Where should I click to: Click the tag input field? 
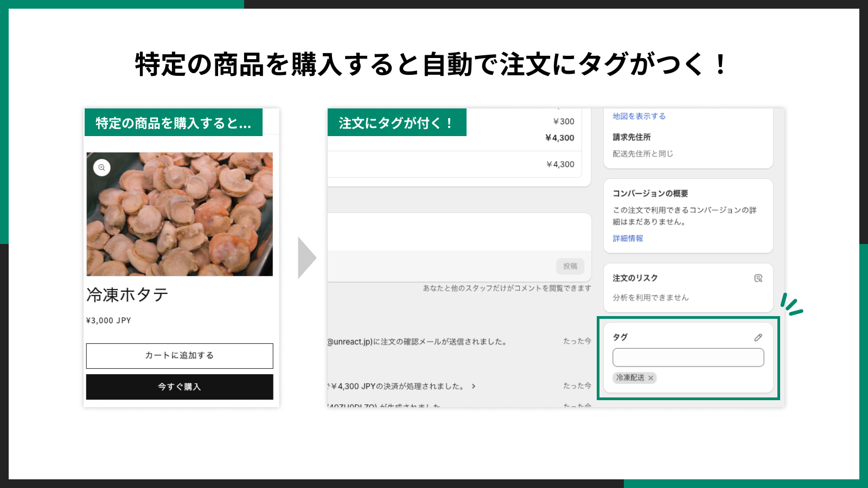tap(688, 357)
